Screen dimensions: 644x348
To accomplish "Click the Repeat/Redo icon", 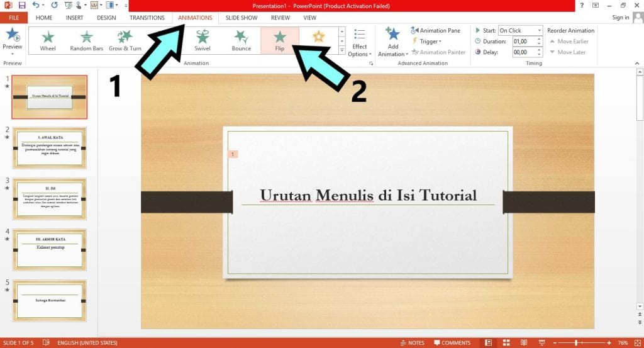I will tap(54, 5).
